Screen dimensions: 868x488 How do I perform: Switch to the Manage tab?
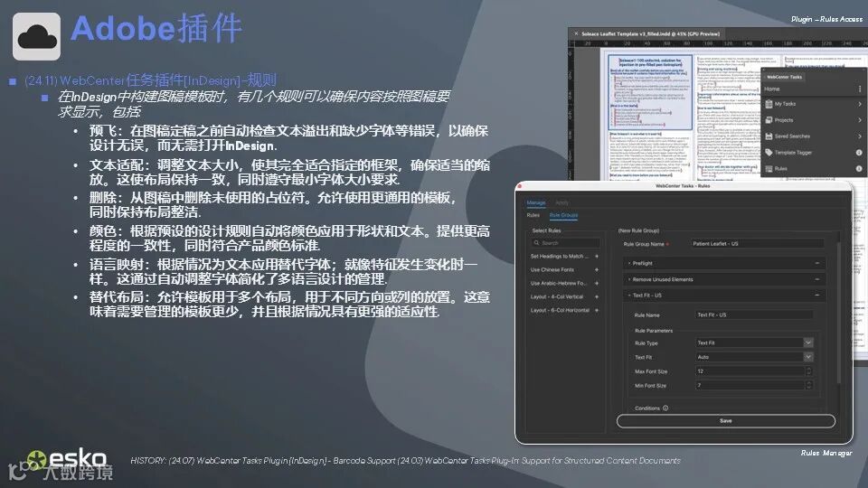[x=536, y=202]
